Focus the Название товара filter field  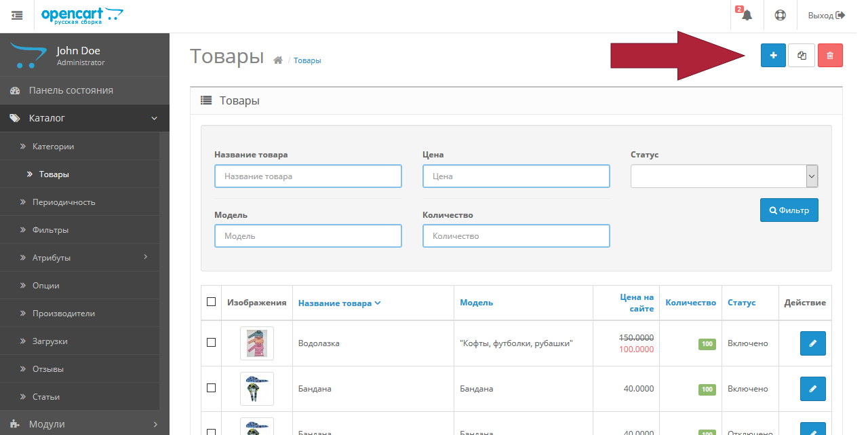coord(308,176)
